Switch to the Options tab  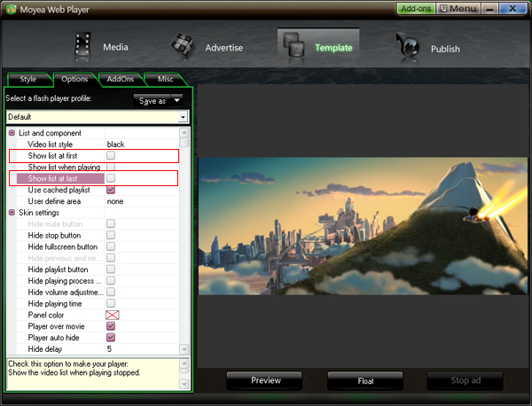pyautogui.click(x=74, y=79)
